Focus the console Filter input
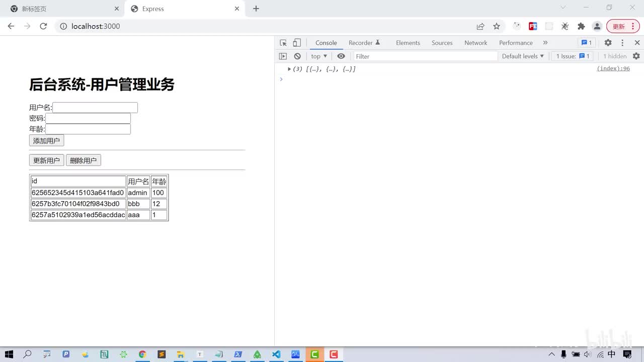 (x=426, y=56)
